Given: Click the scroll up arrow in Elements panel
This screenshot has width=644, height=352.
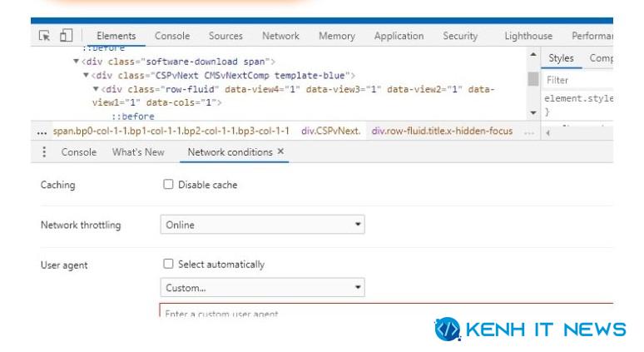Looking at the screenshot, I should [x=533, y=54].
